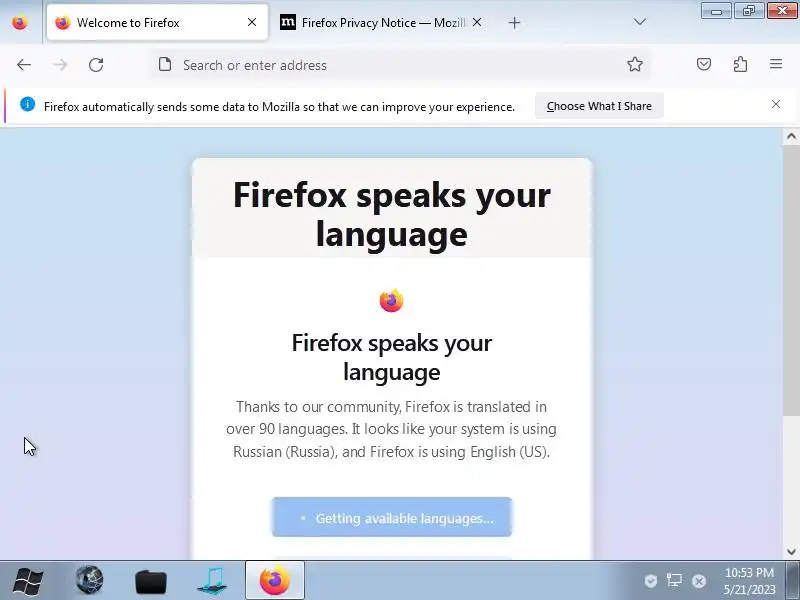Click the security shield tray icon
The height and width of the screenshot is (600, 800).
coord(651,581)
